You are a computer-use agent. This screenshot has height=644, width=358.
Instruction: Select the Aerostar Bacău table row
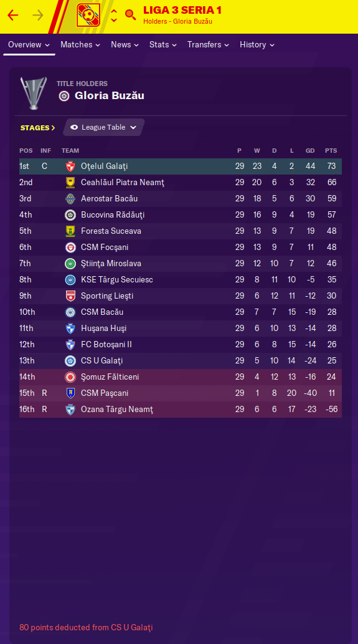coord(181,199)
